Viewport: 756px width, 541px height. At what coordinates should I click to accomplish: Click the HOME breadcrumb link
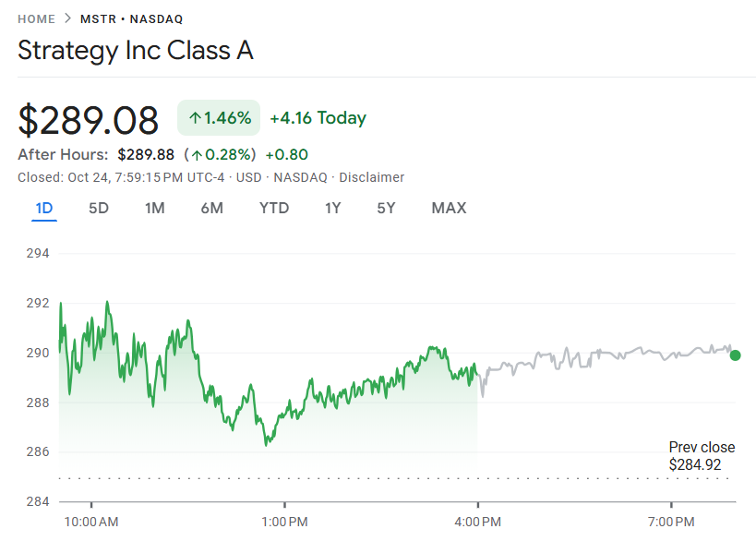(37, 18)
